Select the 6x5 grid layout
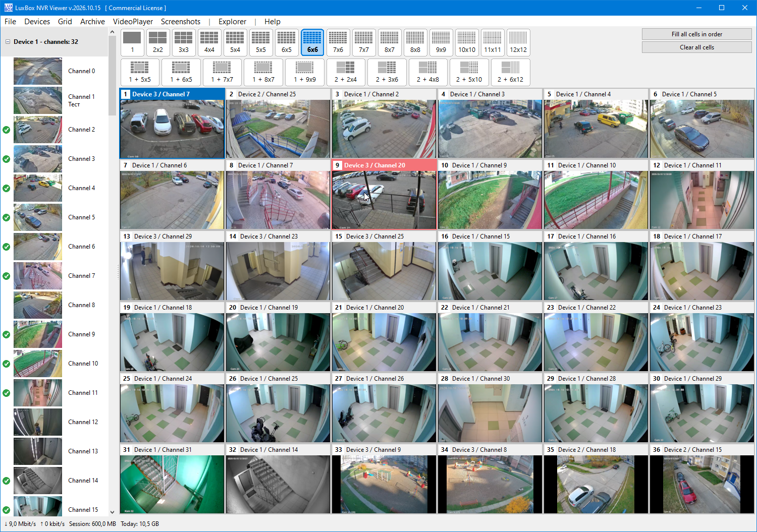The width and height of the screenshot is (757, 532). tap(287, 42)
